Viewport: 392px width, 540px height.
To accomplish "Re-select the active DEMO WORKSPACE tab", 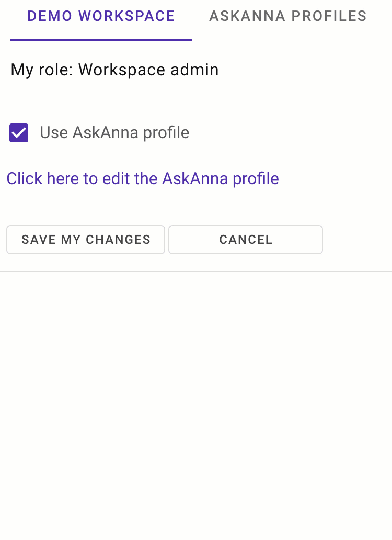I will pyautogui.click(x=101, y=16).
